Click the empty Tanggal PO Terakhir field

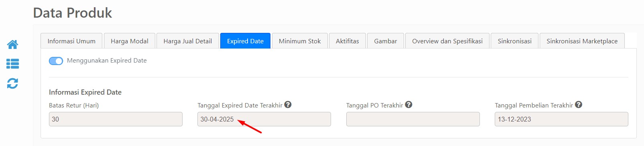(413, 119)
